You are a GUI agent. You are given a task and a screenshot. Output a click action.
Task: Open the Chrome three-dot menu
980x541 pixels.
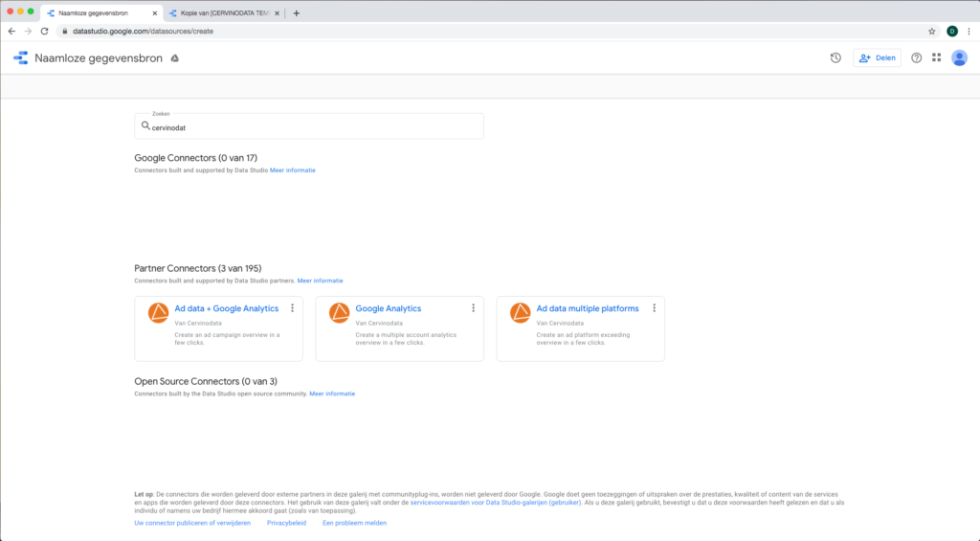pos(969,32)
